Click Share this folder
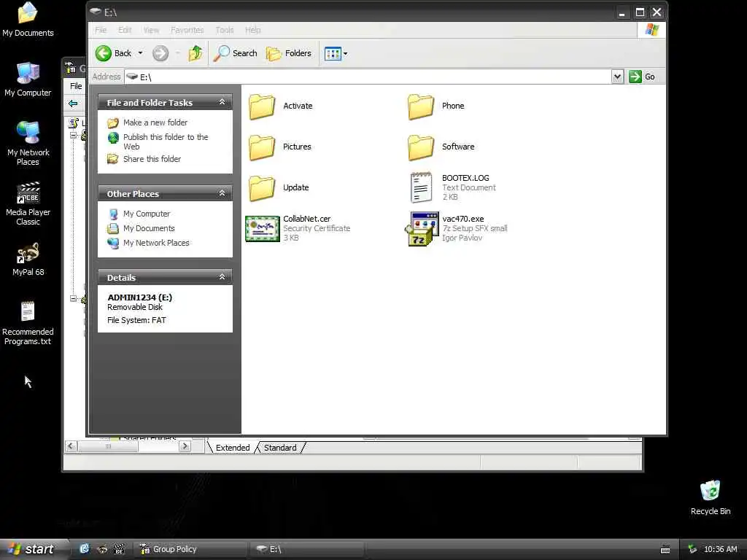747x560 pixels. click(152, 158)
